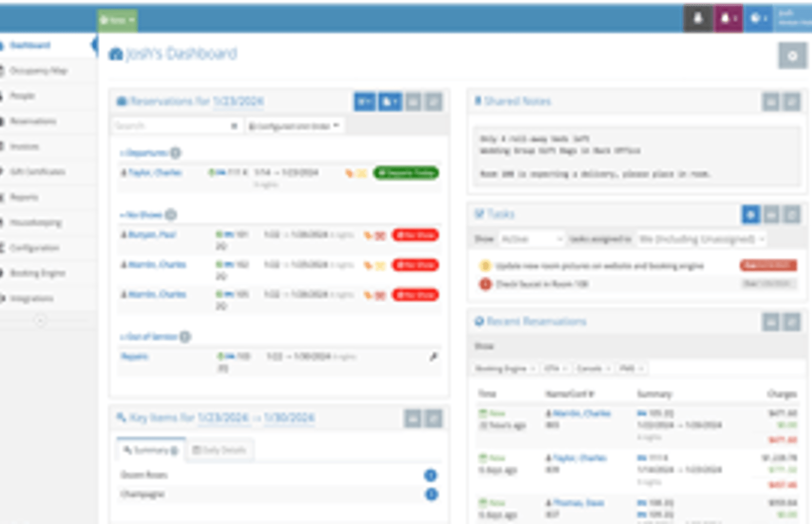Open the tasks assigned-to dropdown
The image size is (812, 524).
[x=701, y=239]
